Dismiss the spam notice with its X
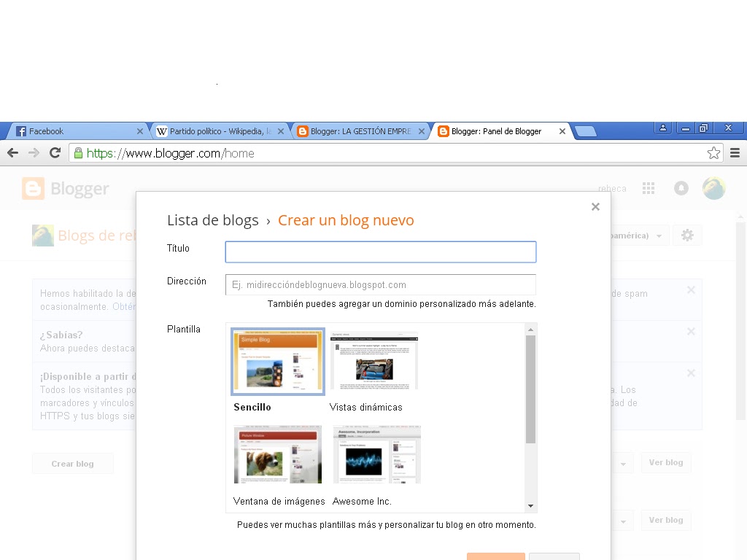The image size is (747, 560). point(691,290)
